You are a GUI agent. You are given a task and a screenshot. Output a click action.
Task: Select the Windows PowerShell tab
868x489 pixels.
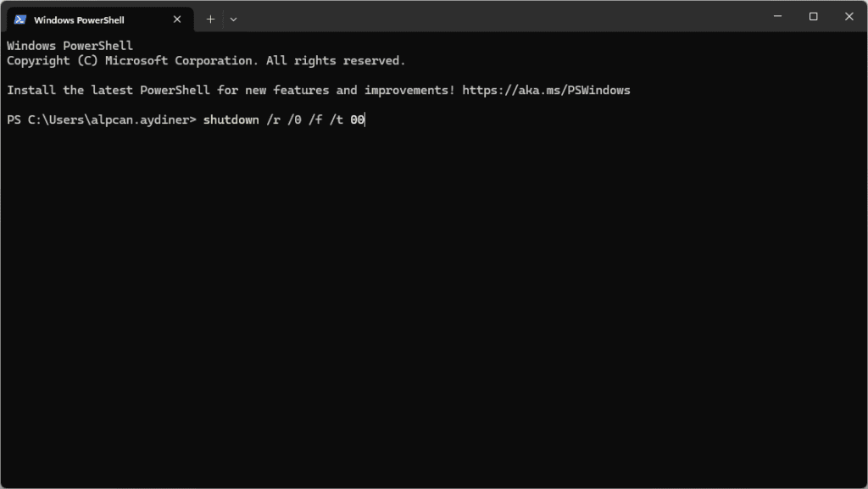point(79,19)
